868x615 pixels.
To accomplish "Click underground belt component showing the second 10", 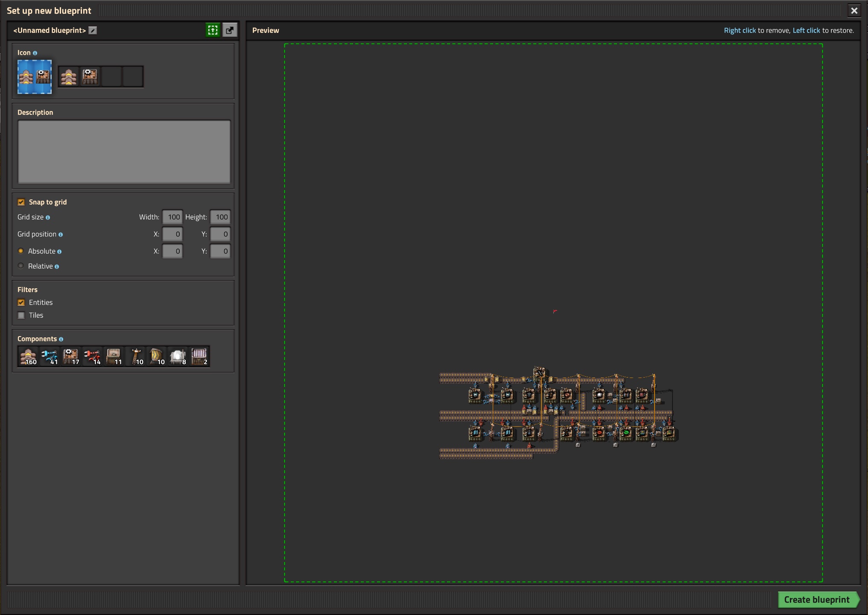I will tap(157, 356).
